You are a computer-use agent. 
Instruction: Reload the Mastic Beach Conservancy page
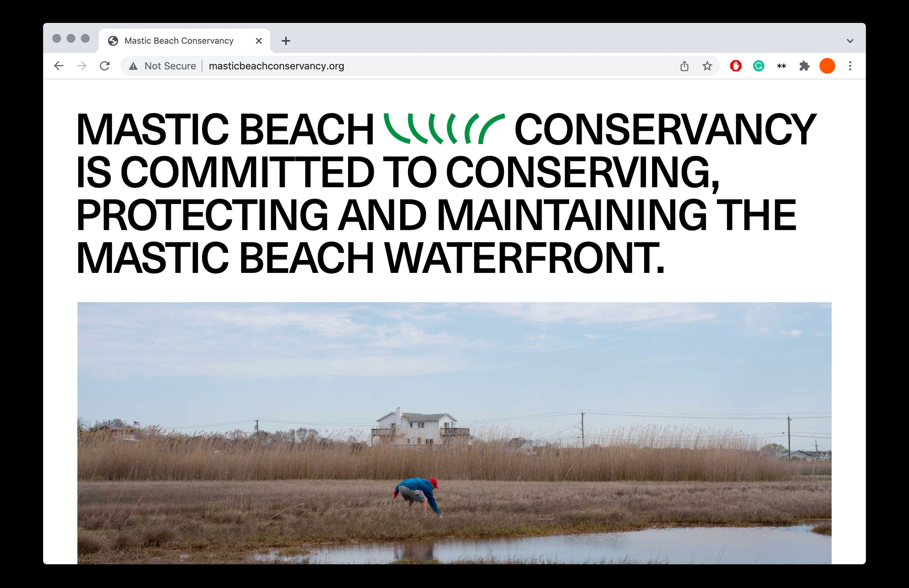point(105,66)
